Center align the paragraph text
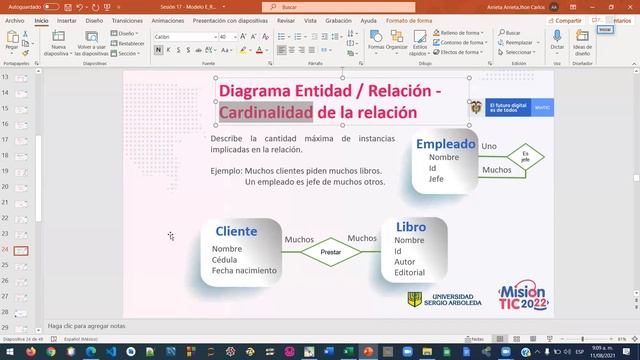The image size is (640, 360). click(291, 50)
